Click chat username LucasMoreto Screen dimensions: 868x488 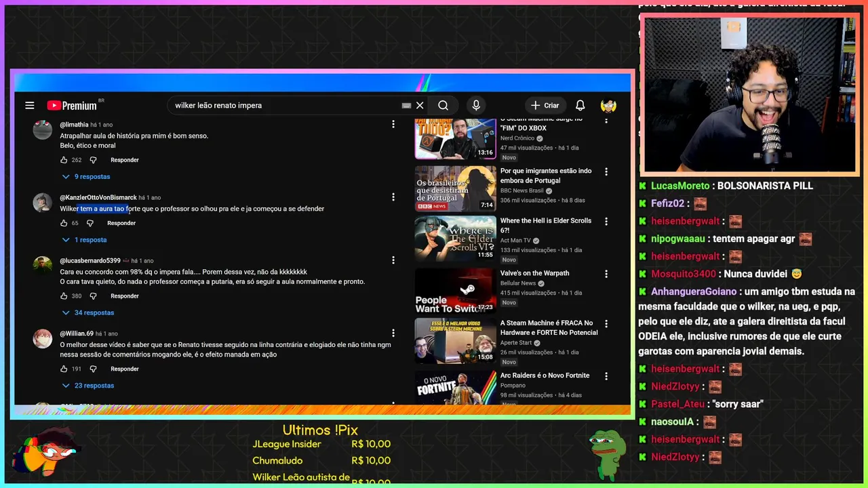[680, 186]
